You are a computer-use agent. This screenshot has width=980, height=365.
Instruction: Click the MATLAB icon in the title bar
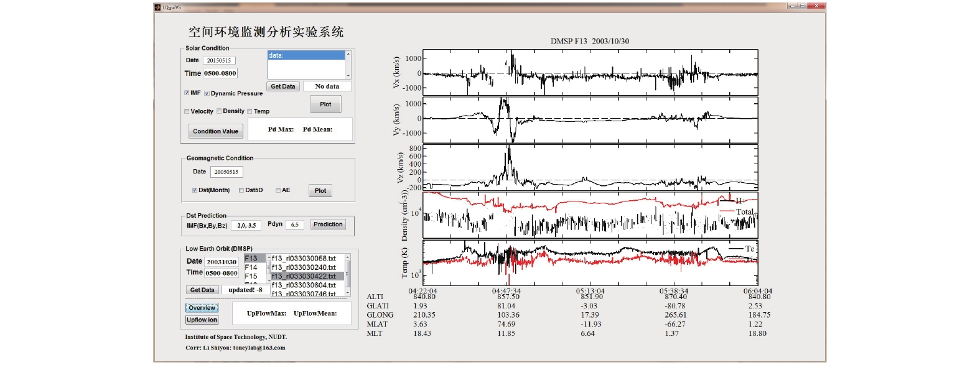click(x=158, y=7)
